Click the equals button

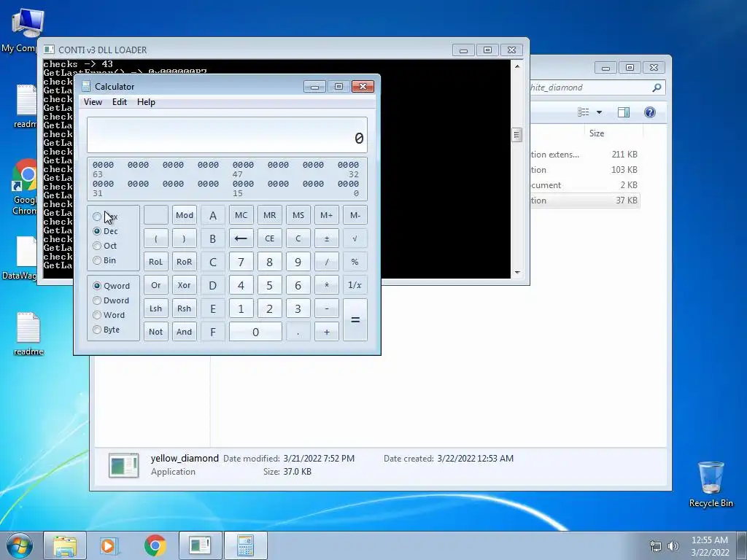tap(355, 320)
